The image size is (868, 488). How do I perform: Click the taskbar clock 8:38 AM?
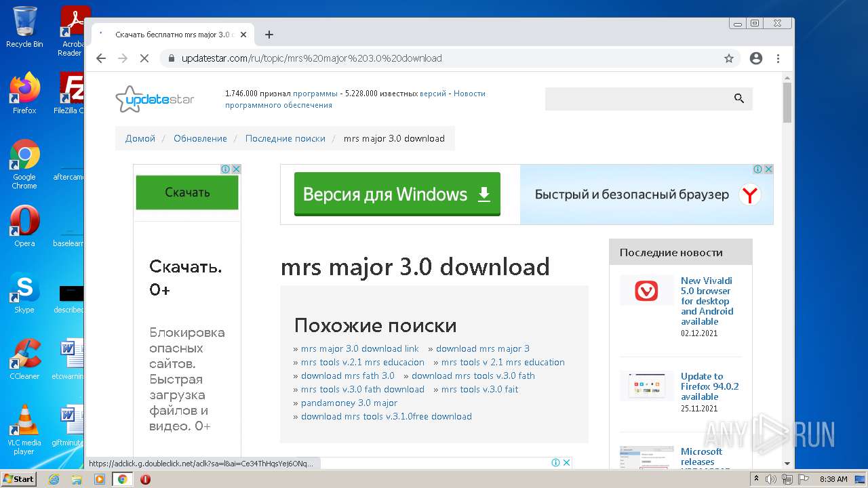[x=833, y=479]
